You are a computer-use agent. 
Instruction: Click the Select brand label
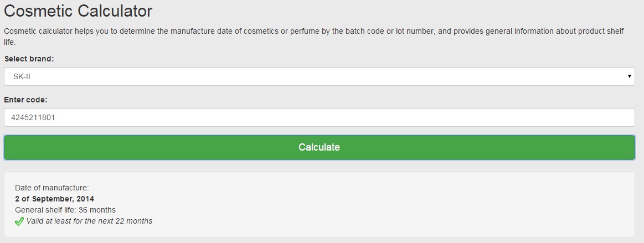click(x=29, y=59)
